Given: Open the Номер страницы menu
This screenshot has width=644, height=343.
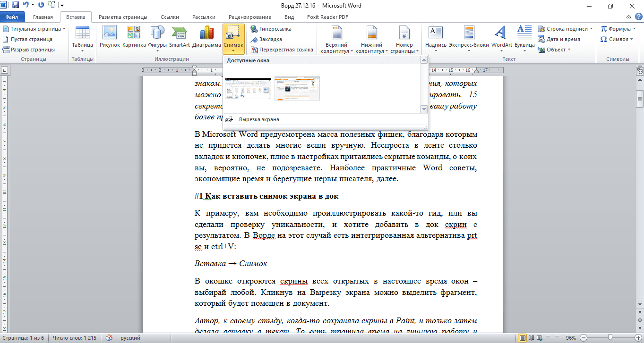Looking at the screenshot, I should coord(404,39).
